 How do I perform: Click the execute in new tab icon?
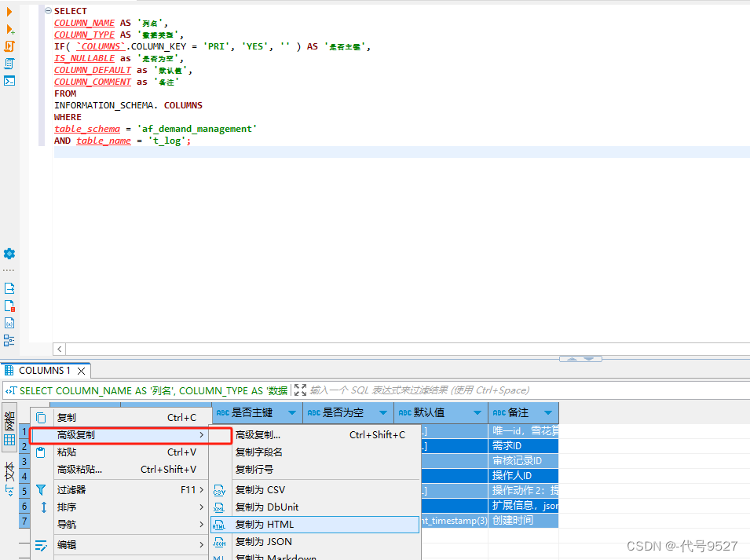[x=10, y=29]
